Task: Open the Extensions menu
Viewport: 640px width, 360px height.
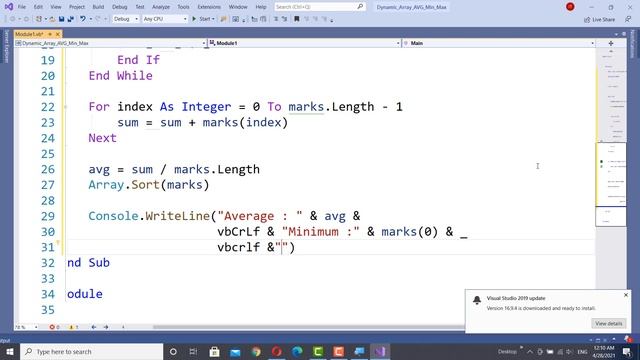Action: [209, 7]
